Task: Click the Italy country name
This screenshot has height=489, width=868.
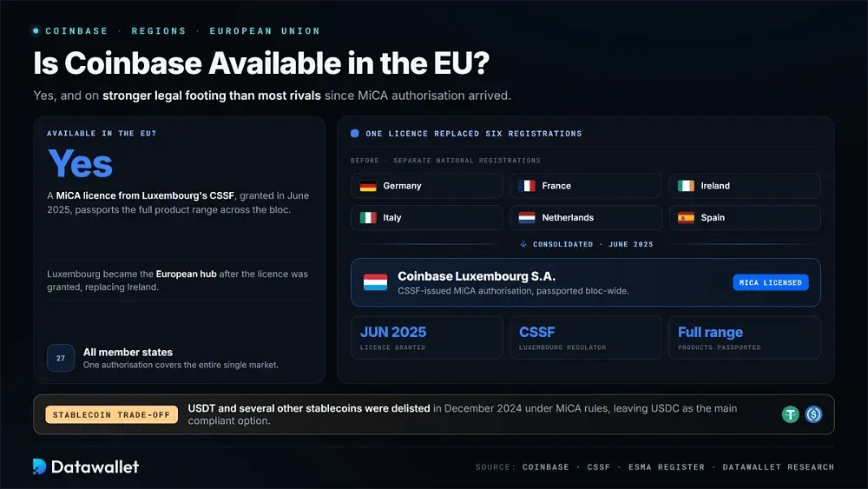Action: click(392, 218)
